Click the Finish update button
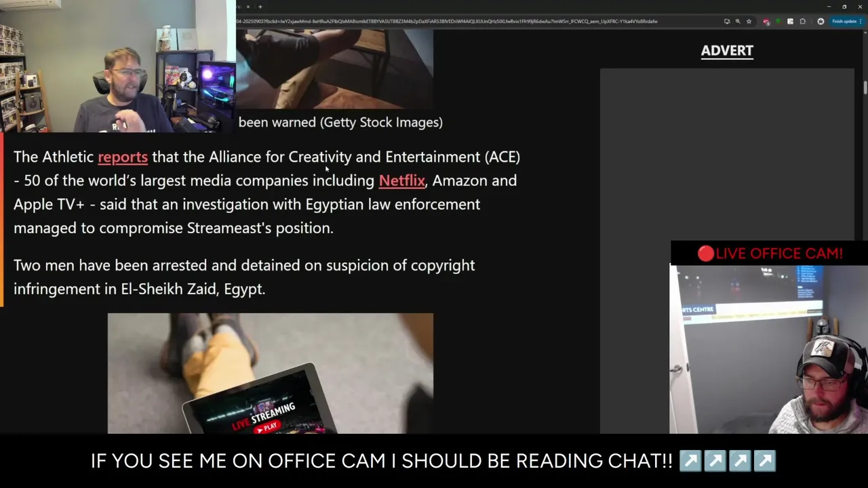 pos(844,22)
